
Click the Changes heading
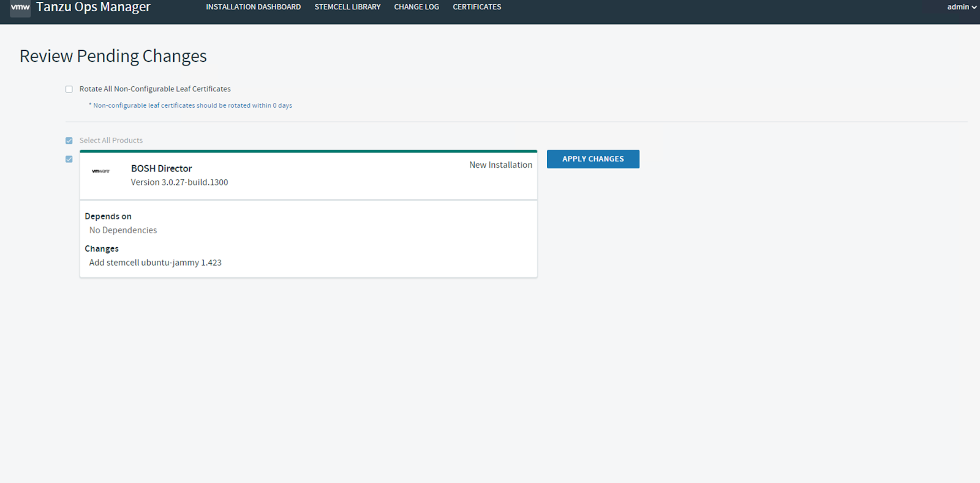tap(102, 249)
